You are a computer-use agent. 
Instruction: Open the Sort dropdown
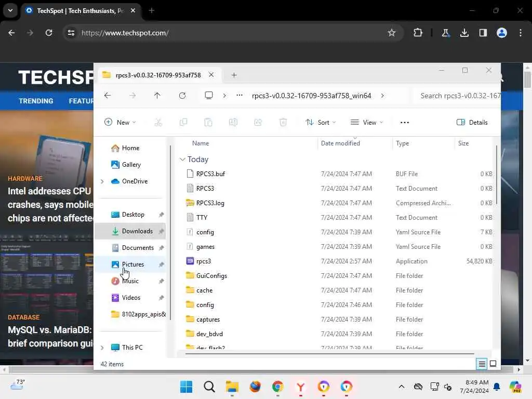pos(320,123)
